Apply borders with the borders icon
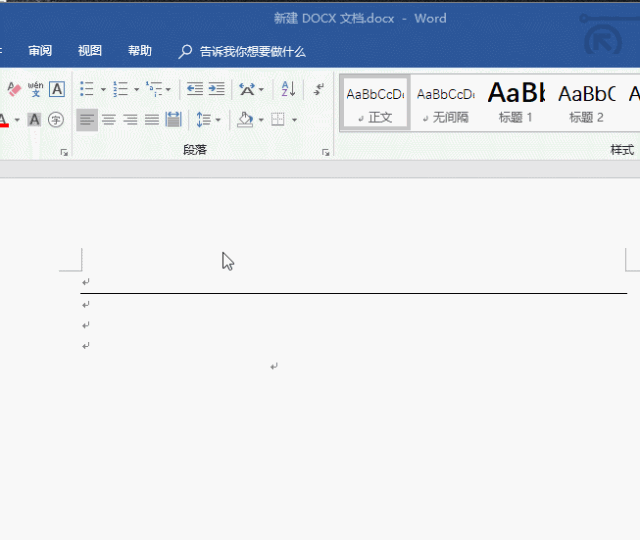 point(278,120)
